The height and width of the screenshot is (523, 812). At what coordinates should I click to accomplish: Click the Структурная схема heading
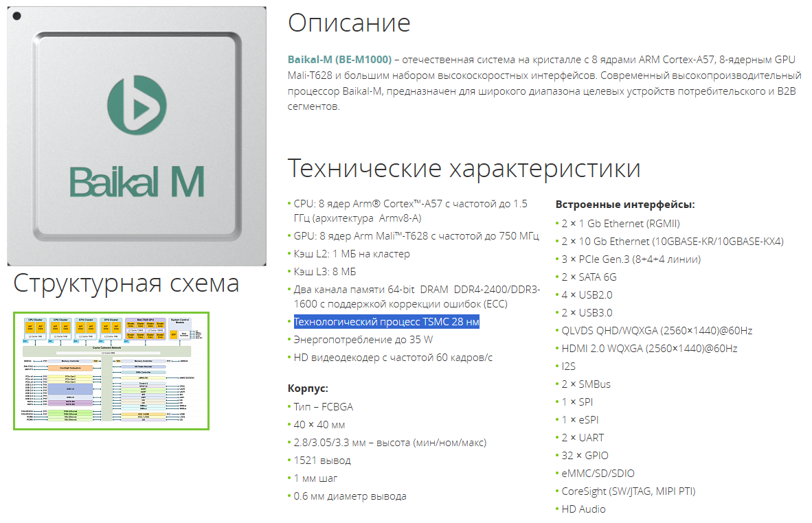point(126,283)
